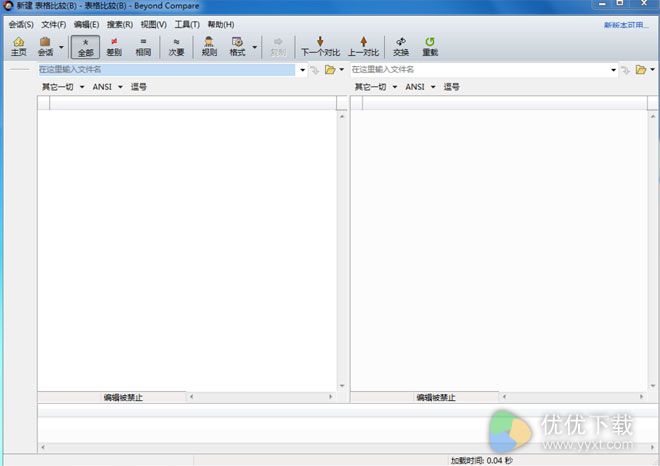
Task: Open the 规则 rules icon
Action: point(209,47)
